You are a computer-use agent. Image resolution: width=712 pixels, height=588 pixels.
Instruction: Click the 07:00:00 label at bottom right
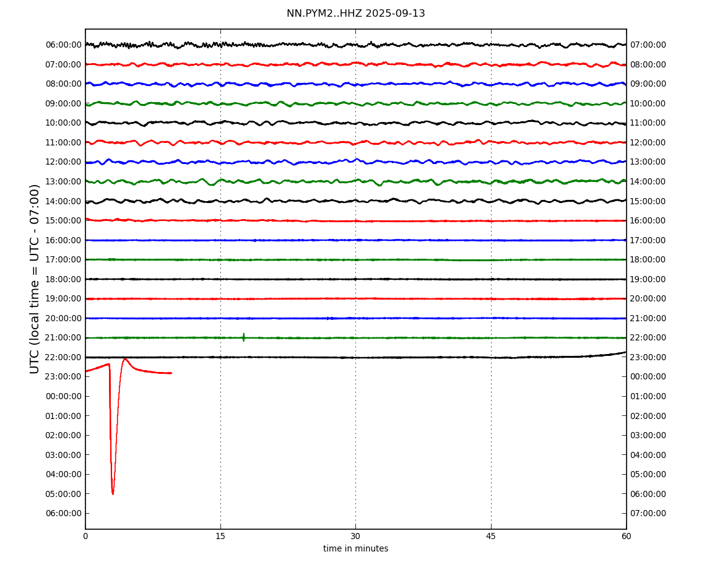(648, 514)
